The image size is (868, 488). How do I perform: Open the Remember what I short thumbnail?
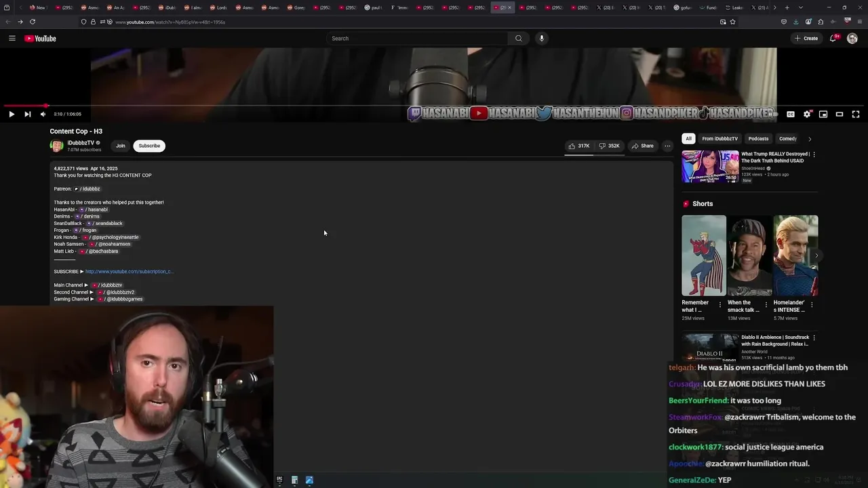click(x=704, y=256)
